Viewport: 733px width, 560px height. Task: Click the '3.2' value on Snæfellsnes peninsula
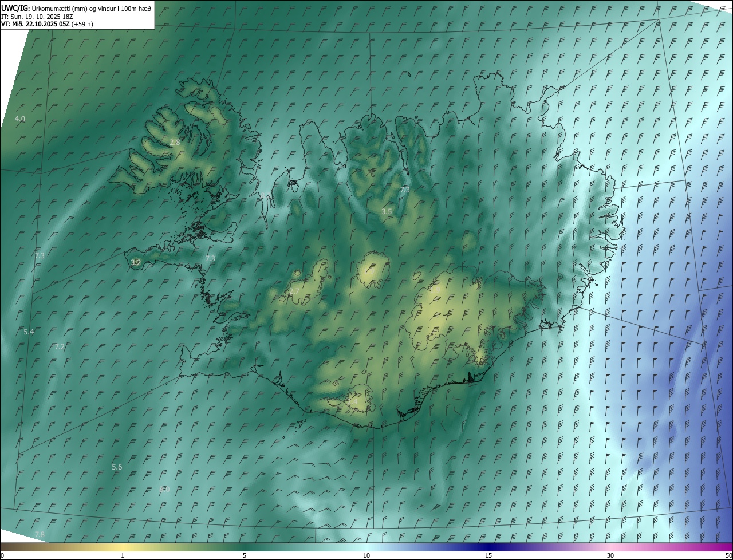pyautogui.click(x=136, y=262)
